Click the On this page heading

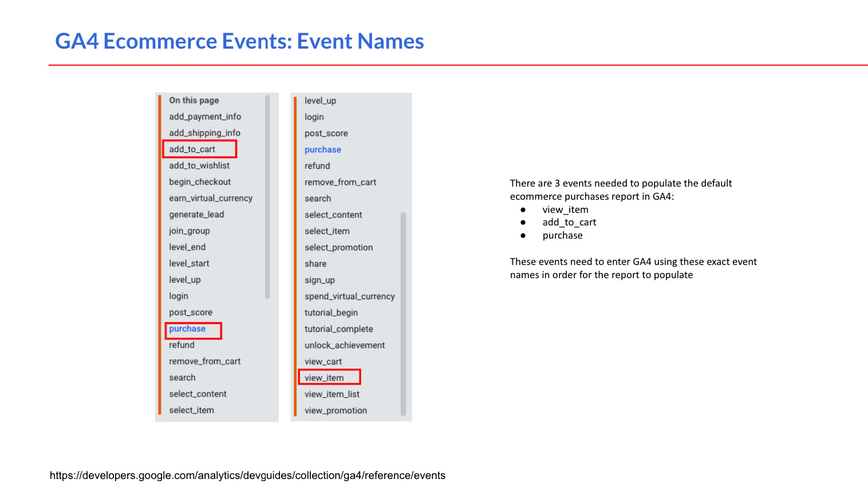(x=194, y=100)
